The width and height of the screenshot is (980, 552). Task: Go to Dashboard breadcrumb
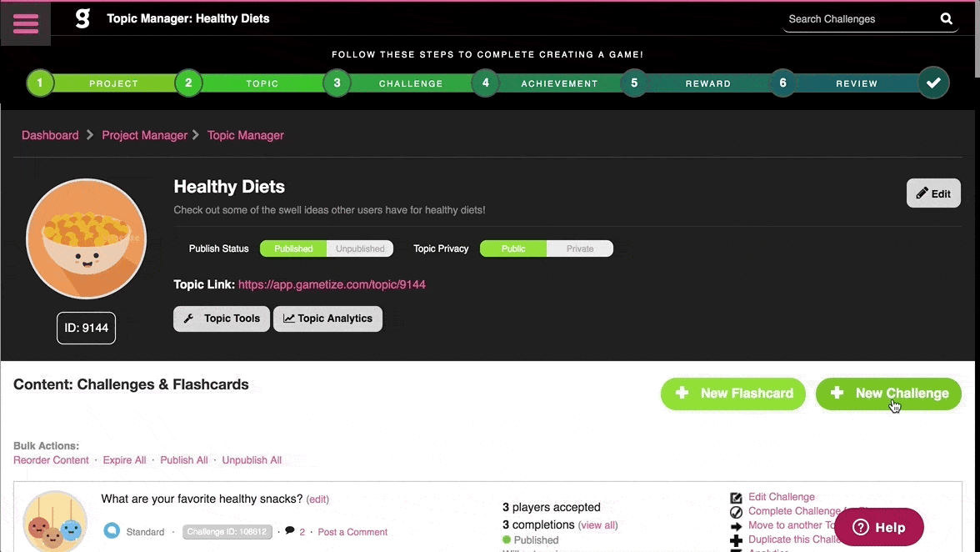click(50, 135)
